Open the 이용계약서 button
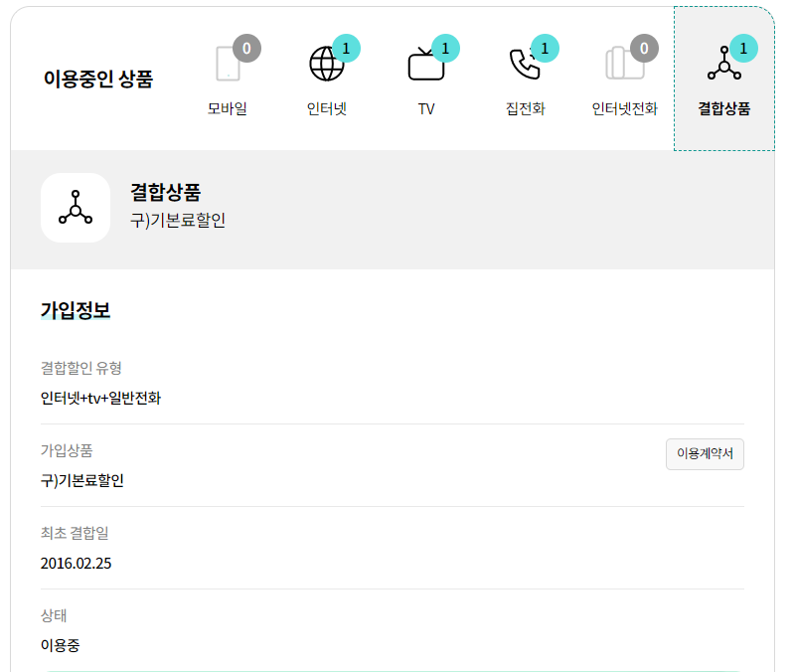 point(705,453)
